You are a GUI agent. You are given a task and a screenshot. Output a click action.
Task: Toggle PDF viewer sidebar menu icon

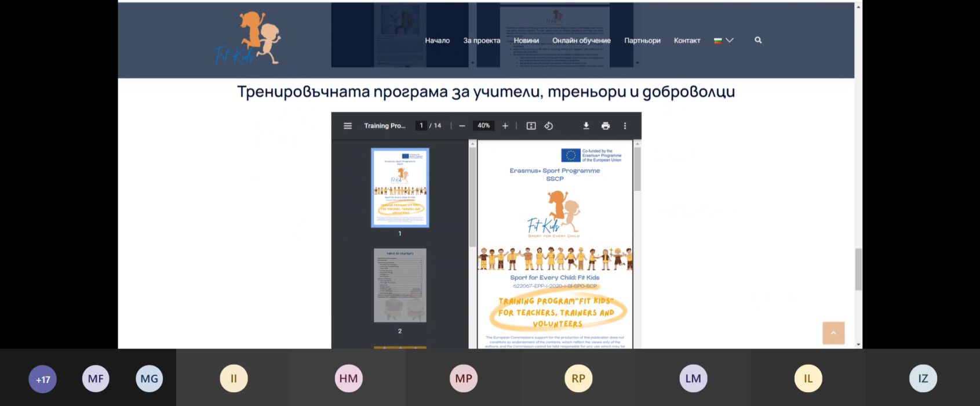pos(348,126)
